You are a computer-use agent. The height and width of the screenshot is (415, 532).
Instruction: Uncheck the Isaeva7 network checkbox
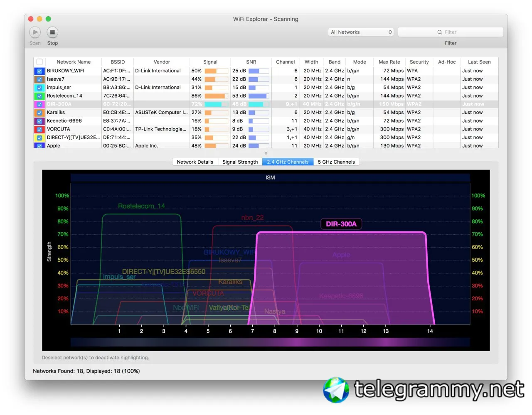(39, 79)
